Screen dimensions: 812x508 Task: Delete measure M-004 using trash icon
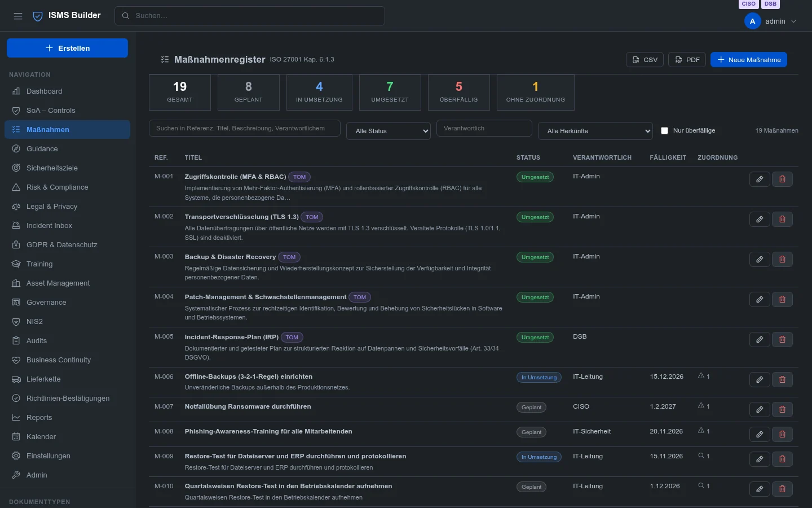pos(782,300)
